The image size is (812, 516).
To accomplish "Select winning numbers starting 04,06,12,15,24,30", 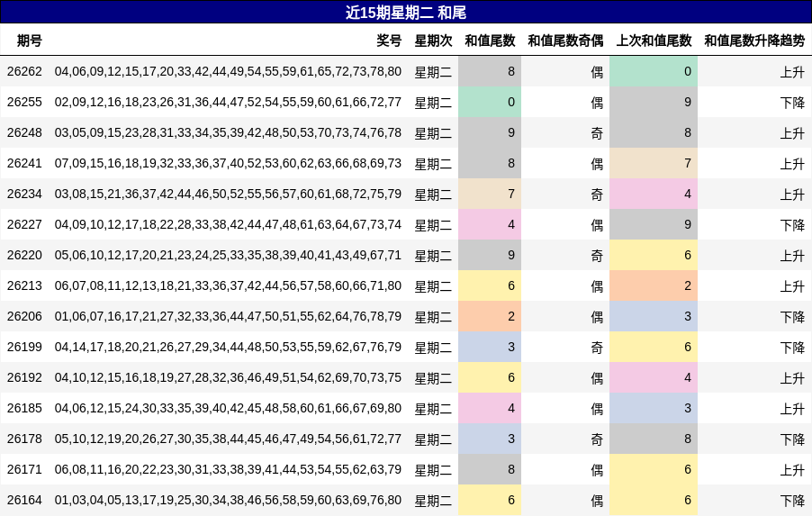I will [228, 408].
